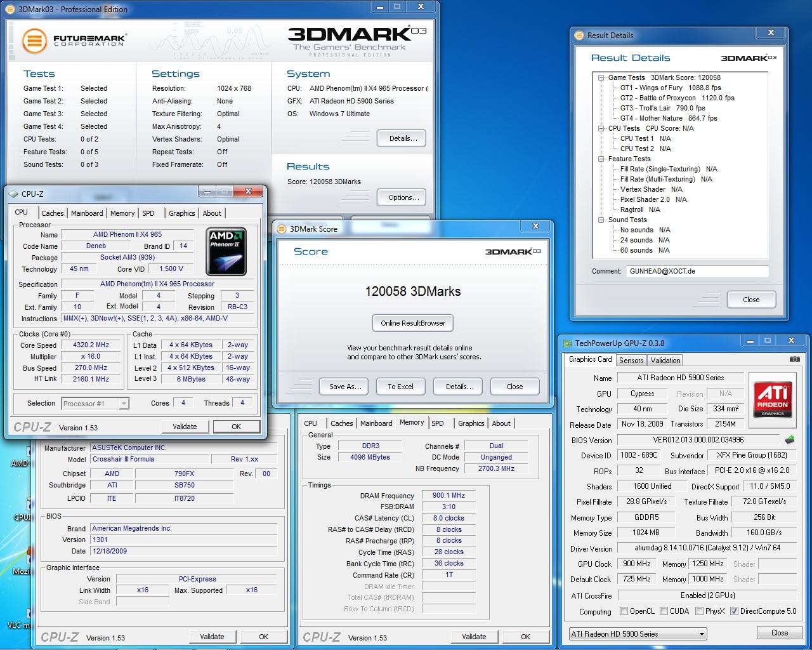Click the 3DMark03 logo in Result Details
This screenshot has height=650, width=812.
(x=749, y=58)
